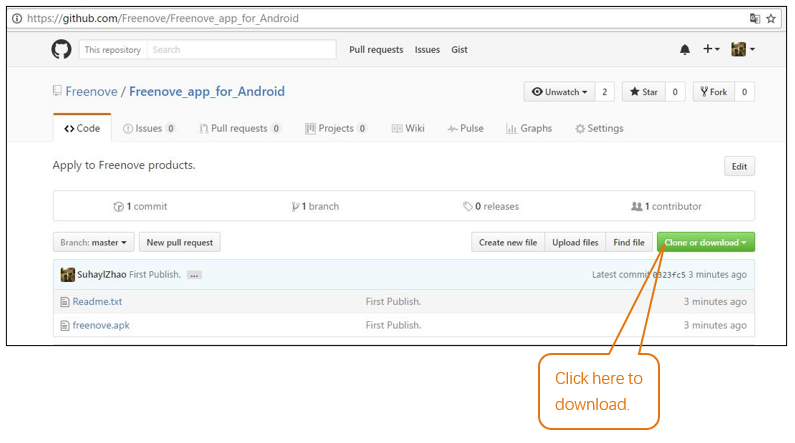Open the Wiki tab
Viewport: 795px width, 443px height.
point(408,128)
